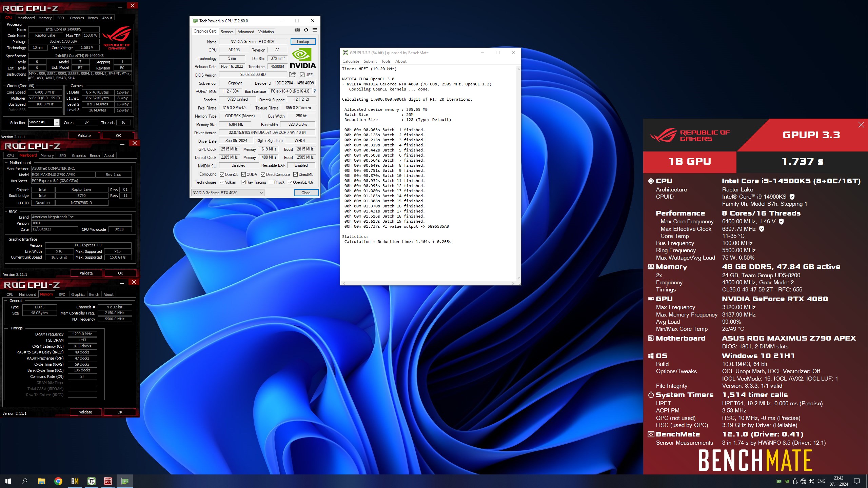Screen dimensions: 868x488
Task: Toggle the Vulkan checkbox
Action: (x=222, y=182)
